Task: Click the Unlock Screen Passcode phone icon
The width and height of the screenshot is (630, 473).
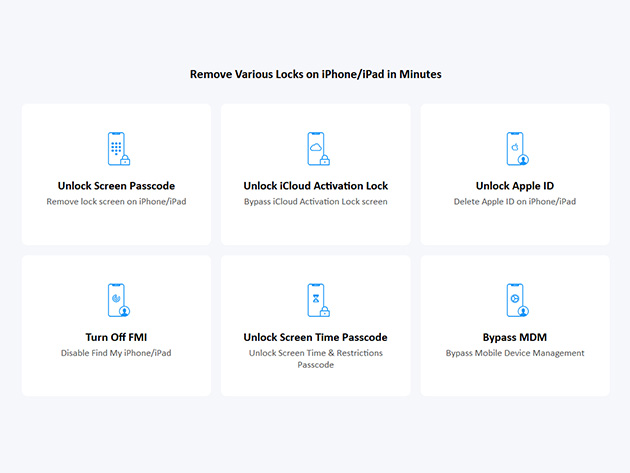Action: 119,149
